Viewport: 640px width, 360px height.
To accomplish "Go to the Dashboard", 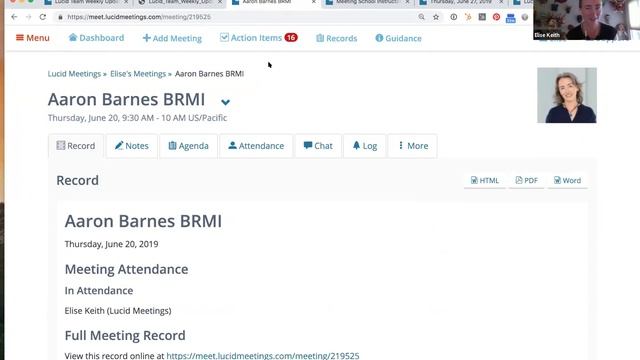I will coord(96,38).
